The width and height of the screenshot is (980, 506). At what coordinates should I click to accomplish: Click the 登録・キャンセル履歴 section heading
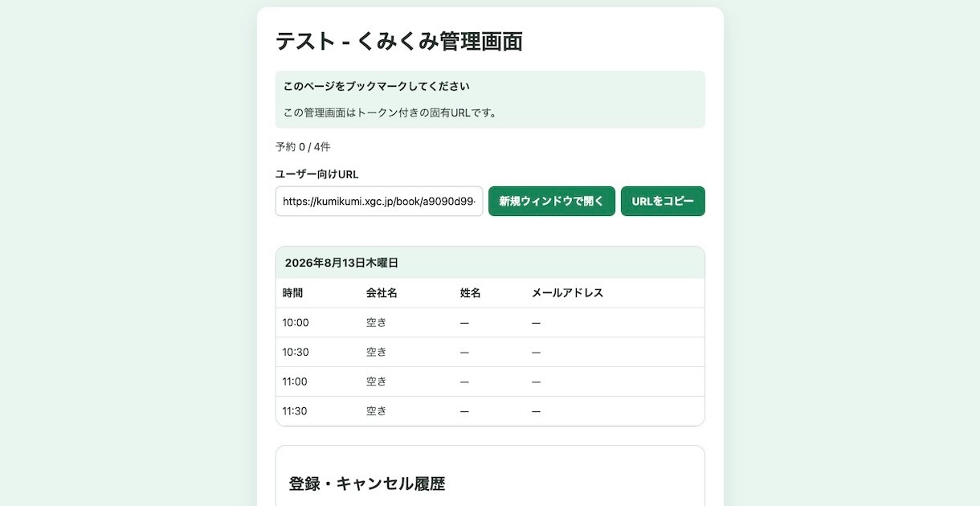click(x=367, y=484)
